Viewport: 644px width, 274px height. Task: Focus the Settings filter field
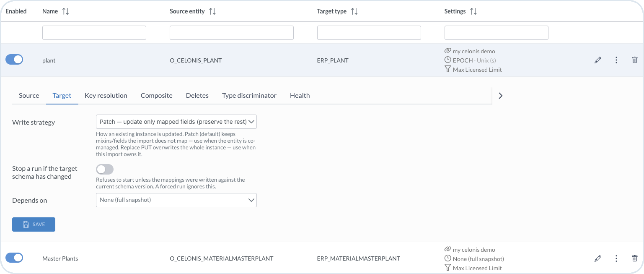tap(497, 33)
